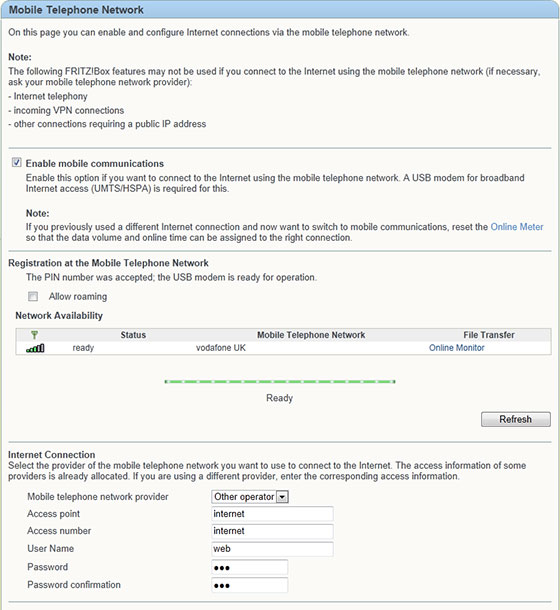The height and width of the screenshot is (610, 560).
Task: Click the dropdown arrow beside Other operator
Action: click(282, 497)
